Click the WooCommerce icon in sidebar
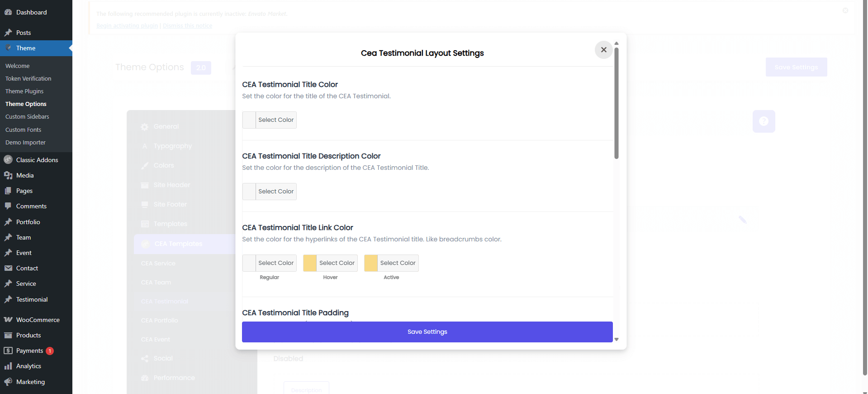Image resolution: width=868 pixels, height=394 pixels. tap(8, 320)
